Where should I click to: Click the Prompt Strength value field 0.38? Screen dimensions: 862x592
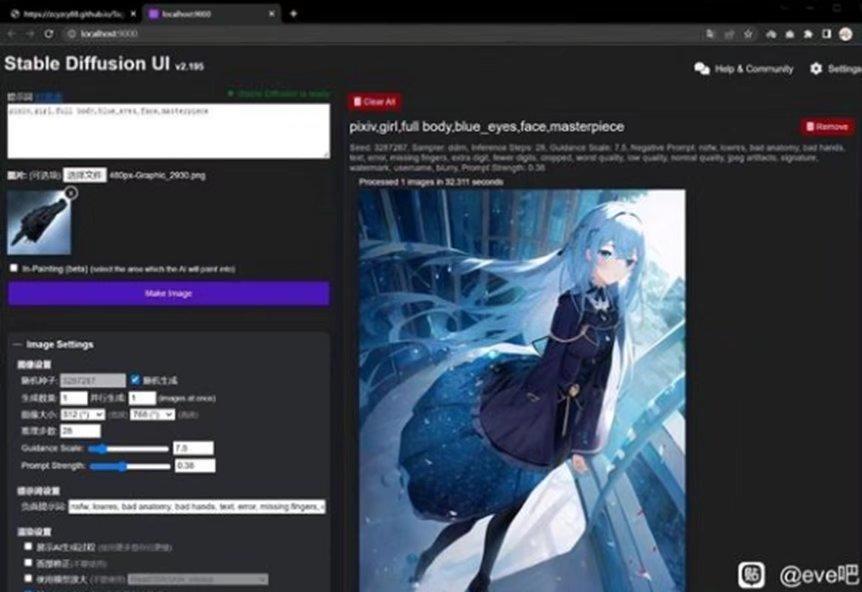pyautogui.click(x=195, y=466)
